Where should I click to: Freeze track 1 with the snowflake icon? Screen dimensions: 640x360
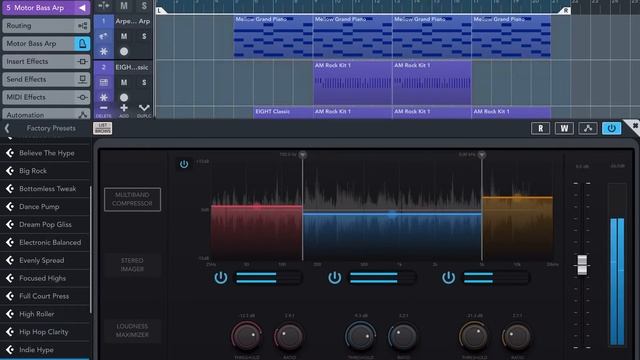104,51
